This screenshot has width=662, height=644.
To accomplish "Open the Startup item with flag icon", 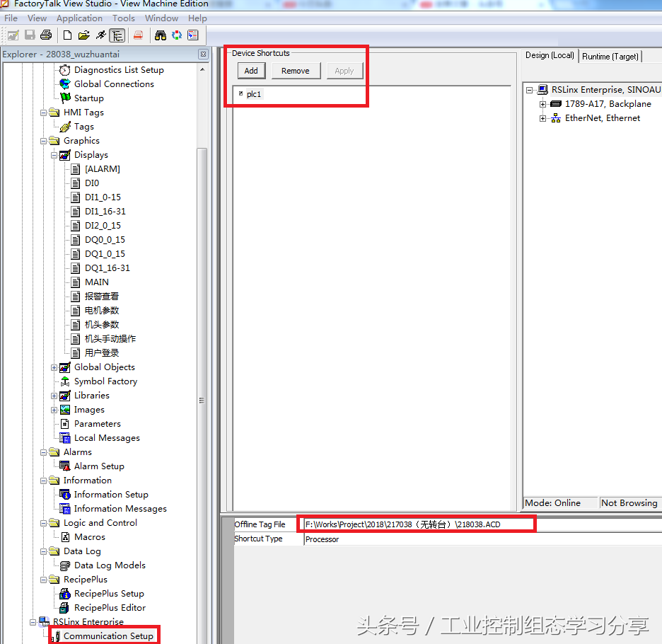I will click(88, 98).
